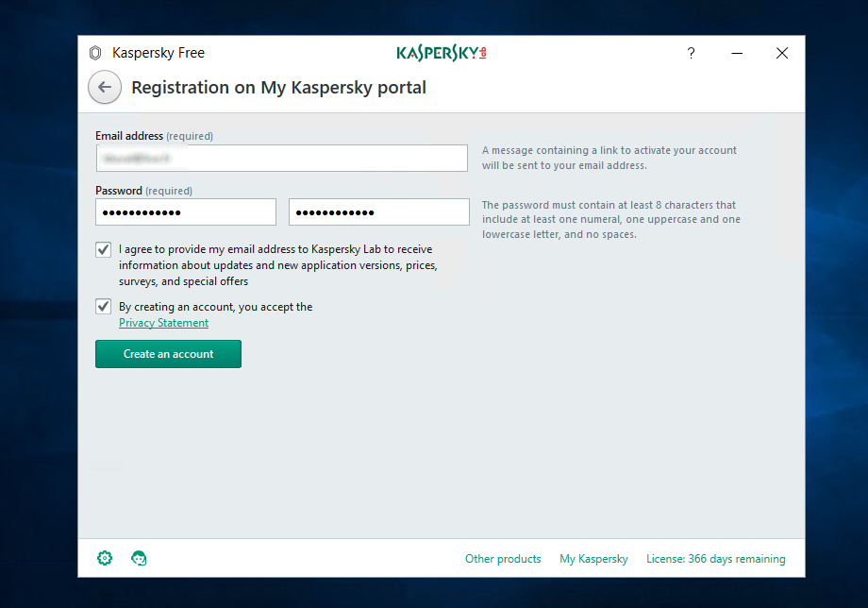Click the 'Registration on My Kaspersky portal' heading
The width and height of the screenshot is (868, 608).
(278, 88)
